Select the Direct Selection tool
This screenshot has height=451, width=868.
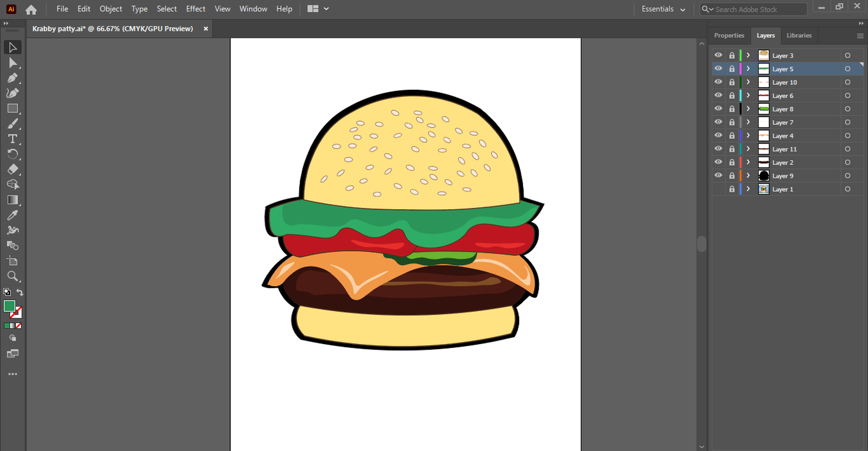[x=13, y=63]
